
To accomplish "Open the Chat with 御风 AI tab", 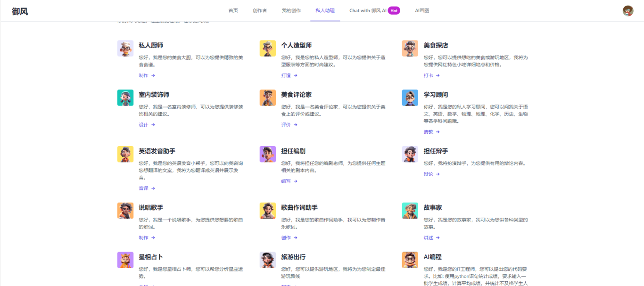I will 374,11.
